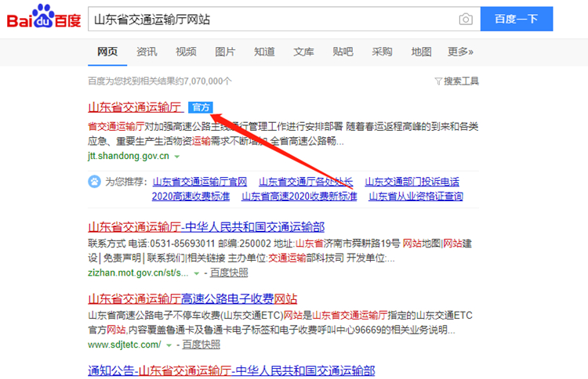Click the snippet beginning 联系方式 电话:0531-85693011

[280, 251]
